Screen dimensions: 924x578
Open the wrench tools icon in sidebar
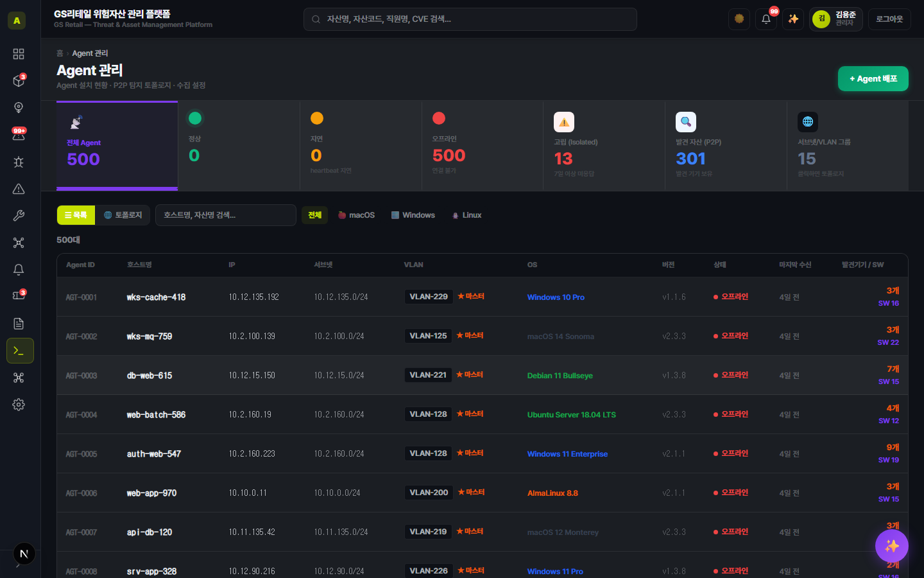pos(19,216)
